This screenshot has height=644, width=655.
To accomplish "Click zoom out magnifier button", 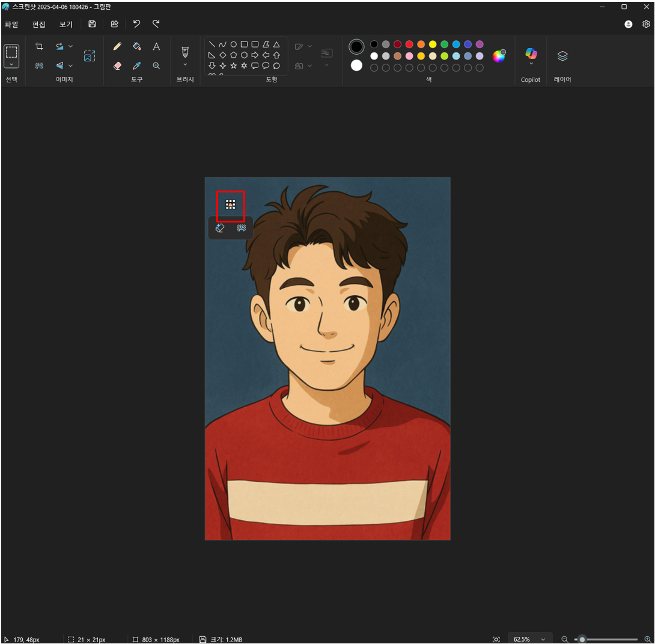I will [x=565, y=639].
